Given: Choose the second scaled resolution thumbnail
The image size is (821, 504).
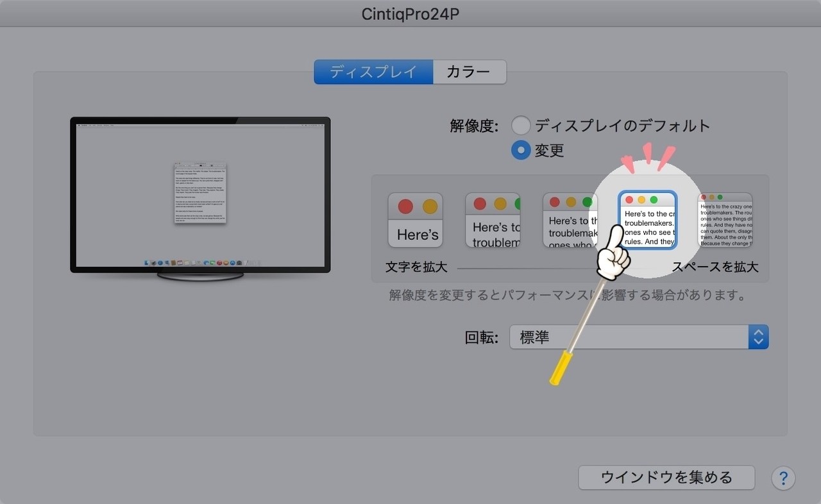Looking at the screenshot, I should [493, 220].
